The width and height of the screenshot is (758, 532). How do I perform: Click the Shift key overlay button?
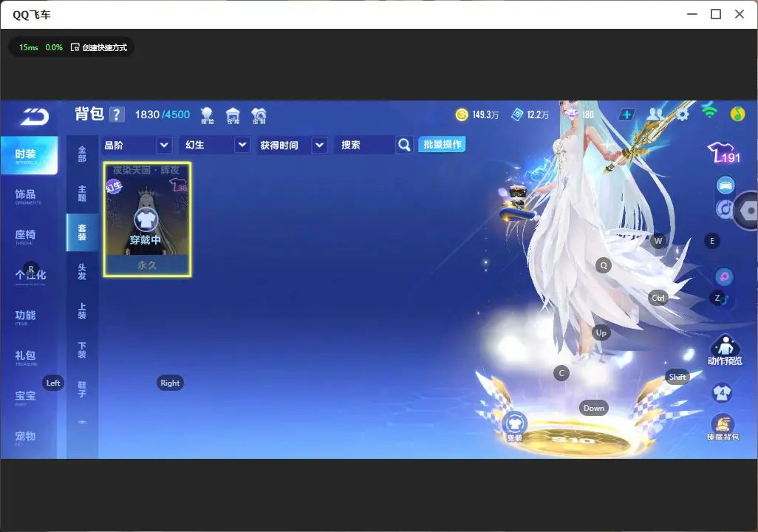coord(677,377)
